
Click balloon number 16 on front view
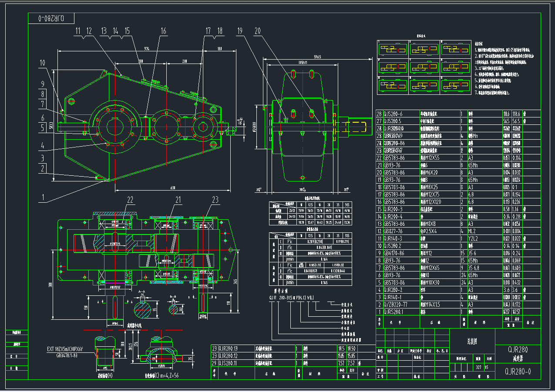tap(163, 31)
